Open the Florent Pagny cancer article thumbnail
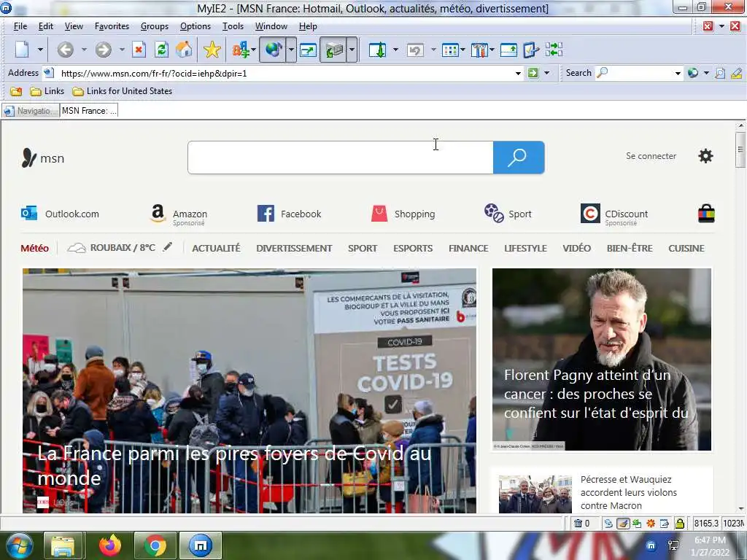Image resolution: width=747 pixels, height=560 pixels. 602,359
